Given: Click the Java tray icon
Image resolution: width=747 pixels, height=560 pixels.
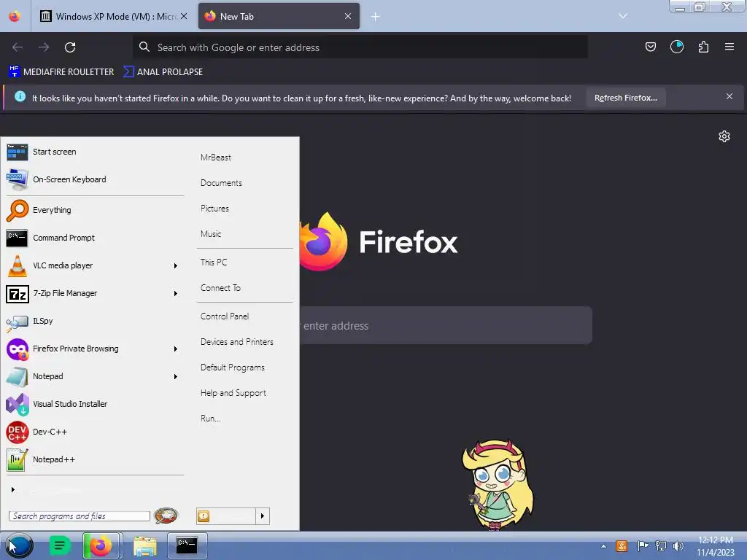Looking at the screenshot, I should 622,545.
